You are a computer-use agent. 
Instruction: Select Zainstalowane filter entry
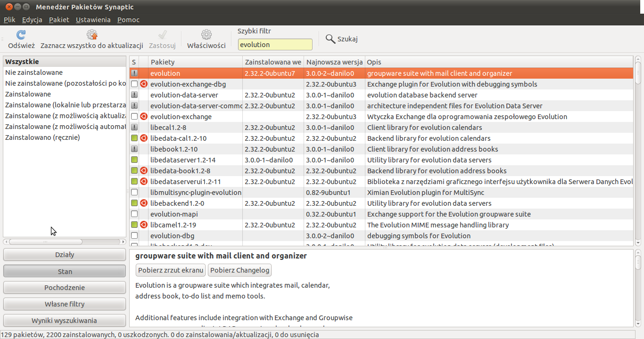pos(65,94)
